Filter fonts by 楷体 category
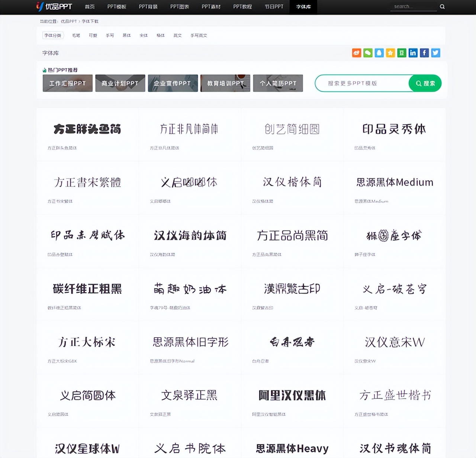 161,35
